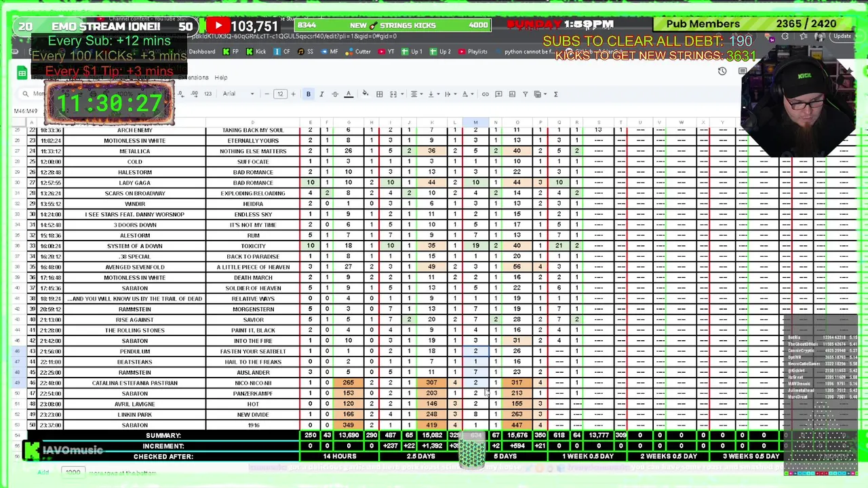Select the LINKIN PARK cell
Viewport: 868px width, 488px height.
[135, 415]
